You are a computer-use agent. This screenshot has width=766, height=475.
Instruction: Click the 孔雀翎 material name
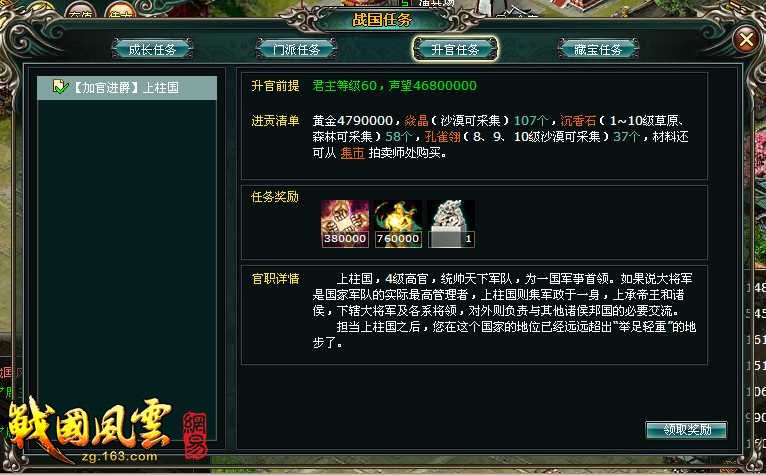pos(443,136)
